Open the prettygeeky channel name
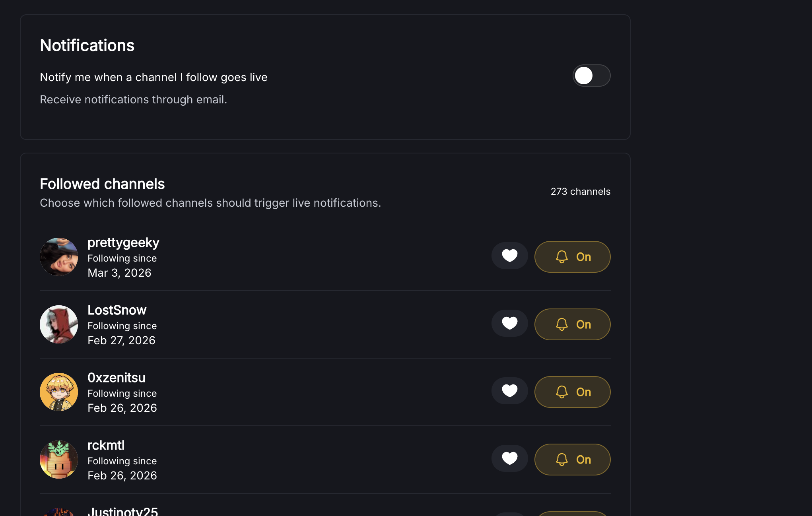 pyautogui.click(x=123, y=242)
